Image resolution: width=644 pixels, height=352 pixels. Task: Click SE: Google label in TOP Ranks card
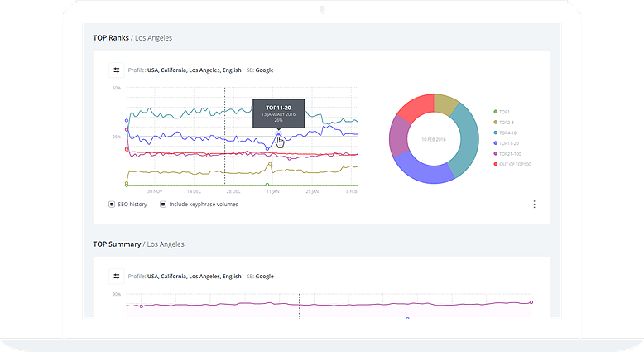(x=260, y=70)
